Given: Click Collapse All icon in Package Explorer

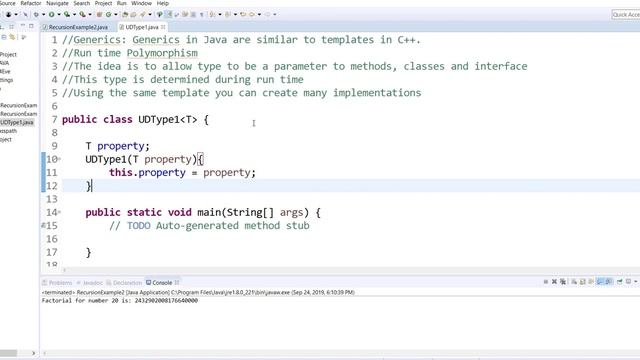Looking at the screenshot, I should [4, 37].
